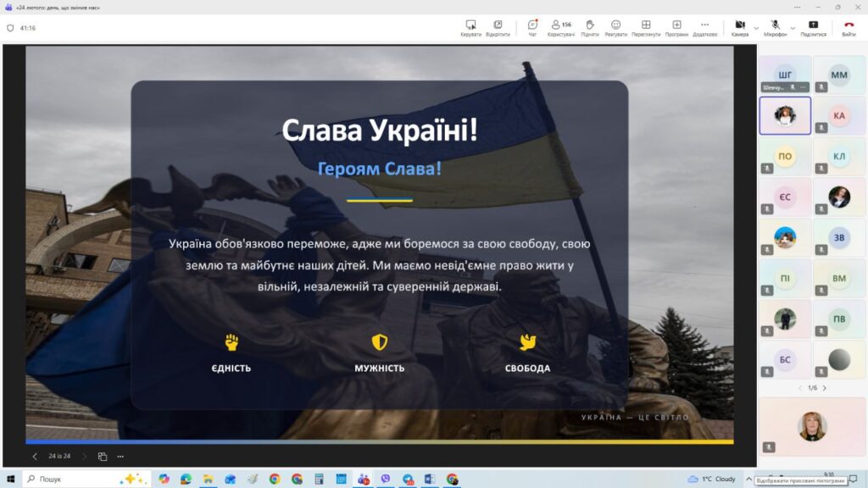
Task: Show the participants list with 156 users
Action: click(x=560, y=27)
